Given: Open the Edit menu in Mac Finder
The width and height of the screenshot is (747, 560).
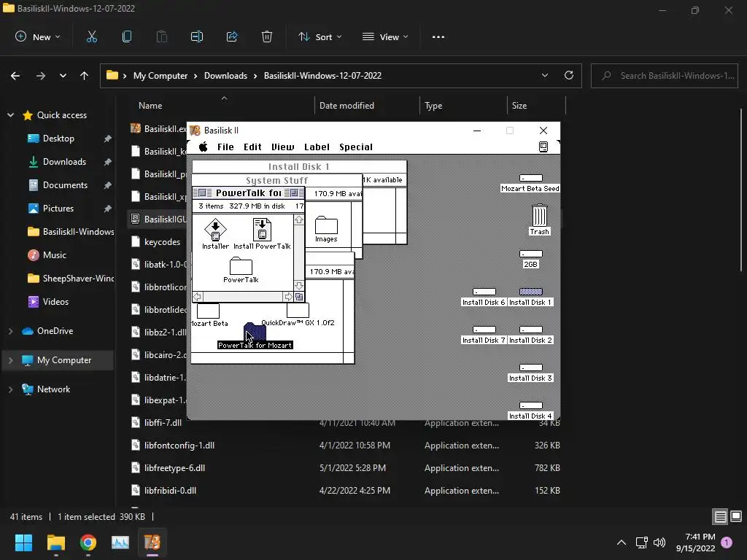Looking at the screenshot, I should [252, 147].
